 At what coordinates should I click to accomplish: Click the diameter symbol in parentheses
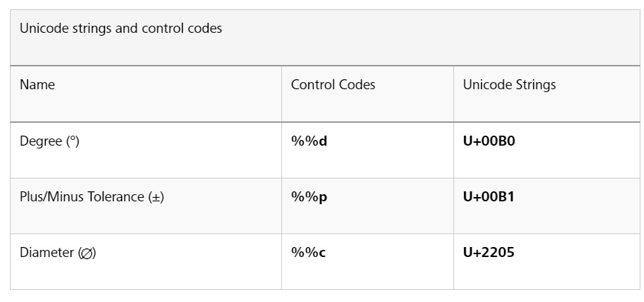point(87,253)
